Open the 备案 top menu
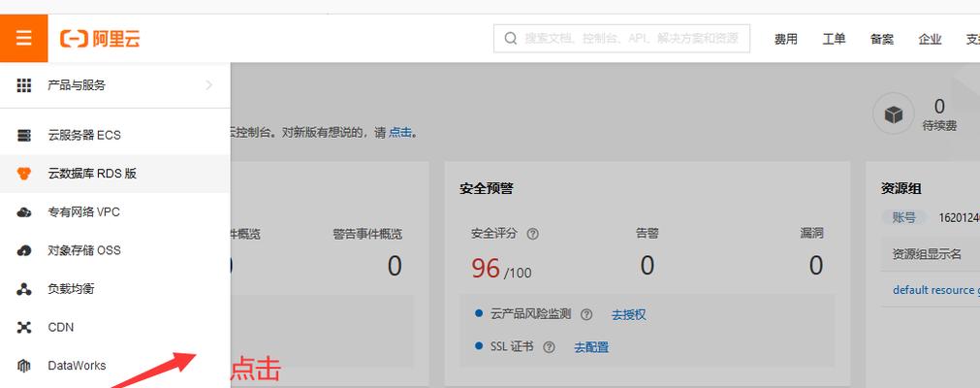 coord(882,39)
